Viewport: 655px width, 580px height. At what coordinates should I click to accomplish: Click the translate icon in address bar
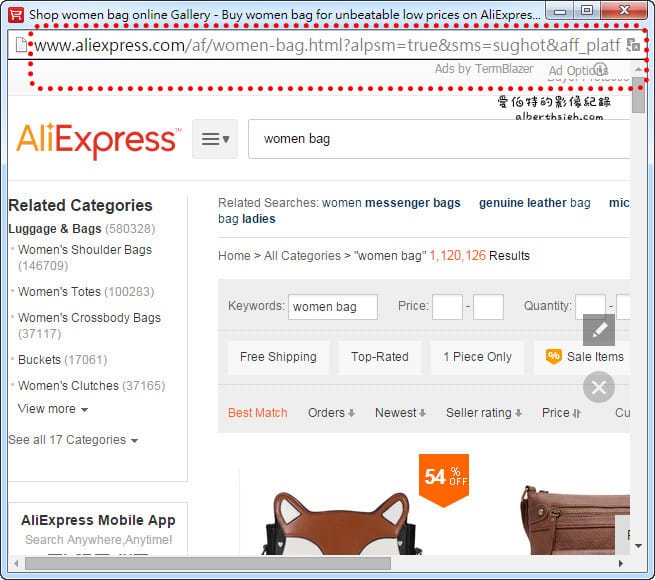[633, 45]
